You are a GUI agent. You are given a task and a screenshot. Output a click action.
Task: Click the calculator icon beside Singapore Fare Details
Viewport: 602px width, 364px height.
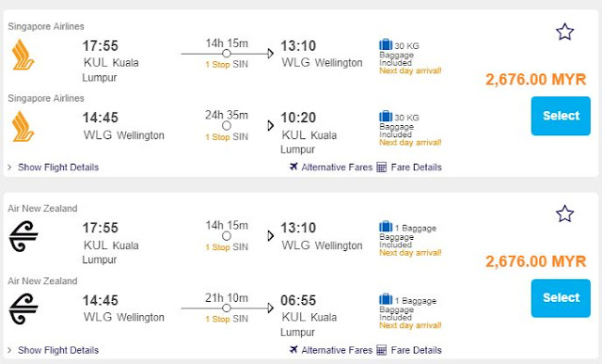(381, 167)
